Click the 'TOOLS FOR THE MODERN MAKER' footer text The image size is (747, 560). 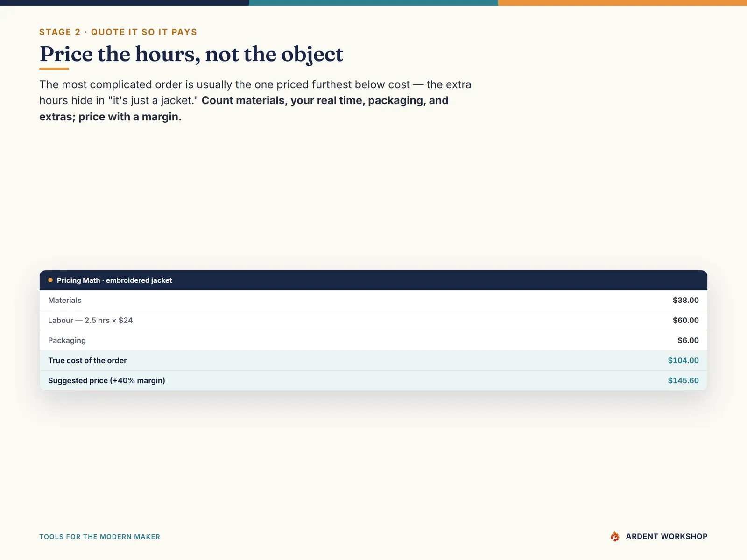click(99, 537)
